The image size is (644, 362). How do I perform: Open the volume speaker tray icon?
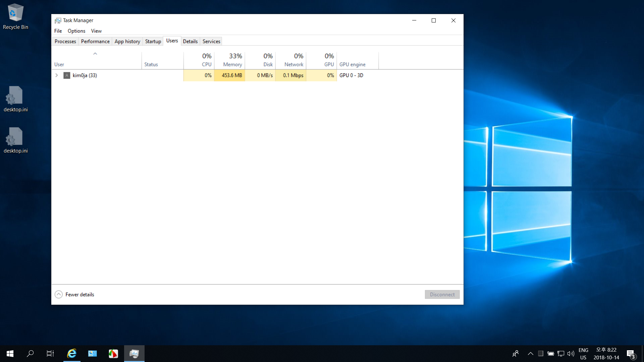point(571,354)
